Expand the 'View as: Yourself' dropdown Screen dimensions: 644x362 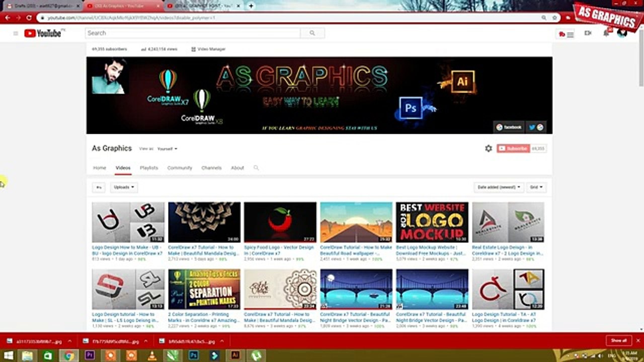pos(168,149)
